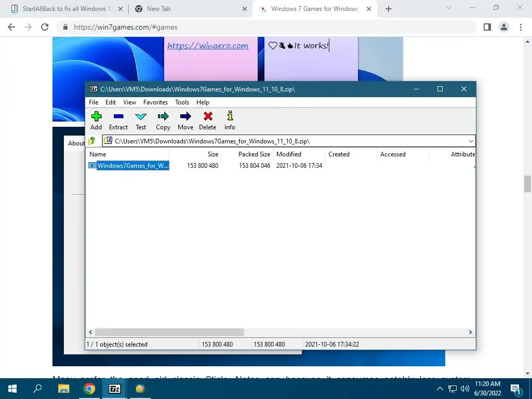Open taskbar search magnifier
Image resolution: width=532 pixels, height=399 pixels.
pos(37,388)
